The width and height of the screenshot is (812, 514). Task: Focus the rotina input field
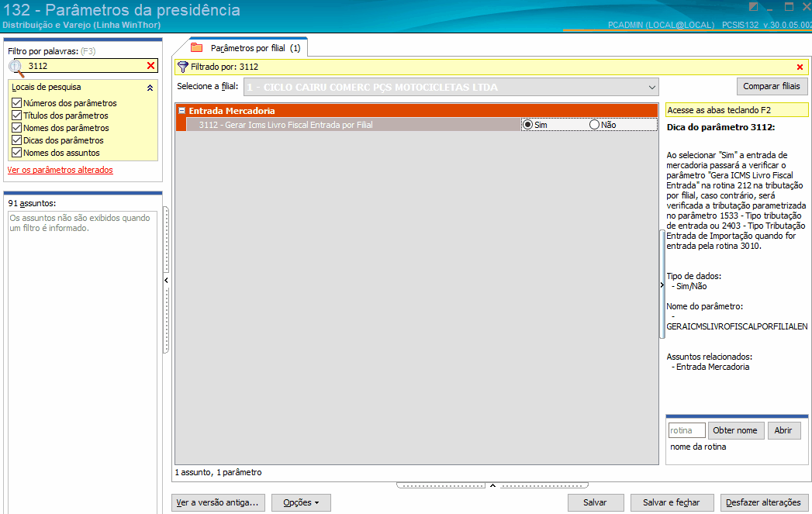coord(686,431)
